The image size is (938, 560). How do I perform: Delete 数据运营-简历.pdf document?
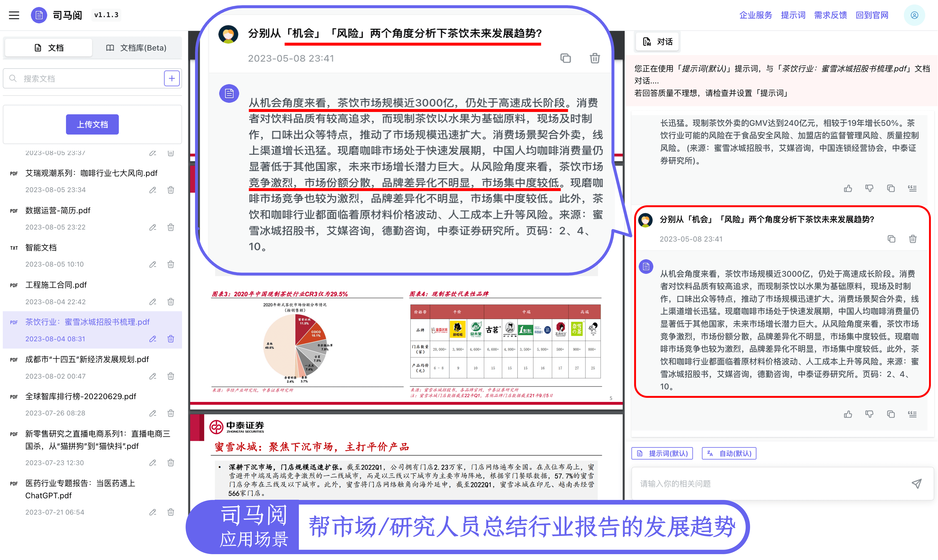click(x=171, y=227)
